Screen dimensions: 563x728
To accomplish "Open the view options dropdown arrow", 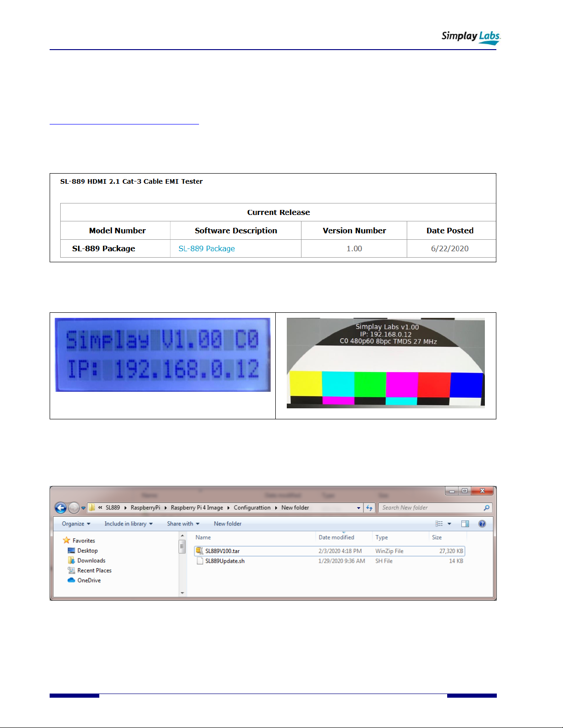I will 449,524.
